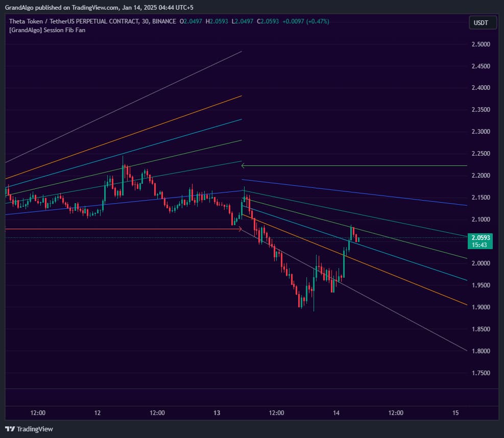Click the Theta Token / TetherUS symbol title
This screenshot has height=438, width=504.
click(74, 21)
